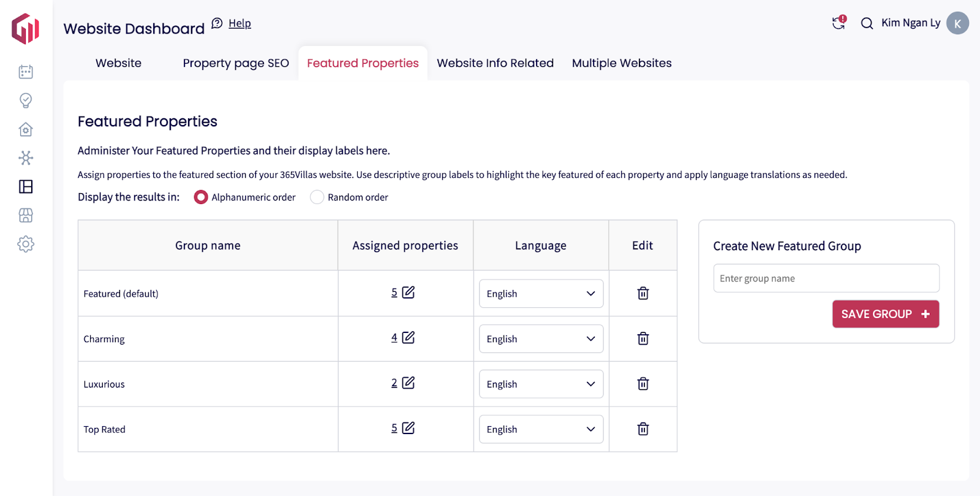Switch to Website Info Related tab
This screenshot has width=980, height=496.
pyautogui.click(x=495, y=63)
